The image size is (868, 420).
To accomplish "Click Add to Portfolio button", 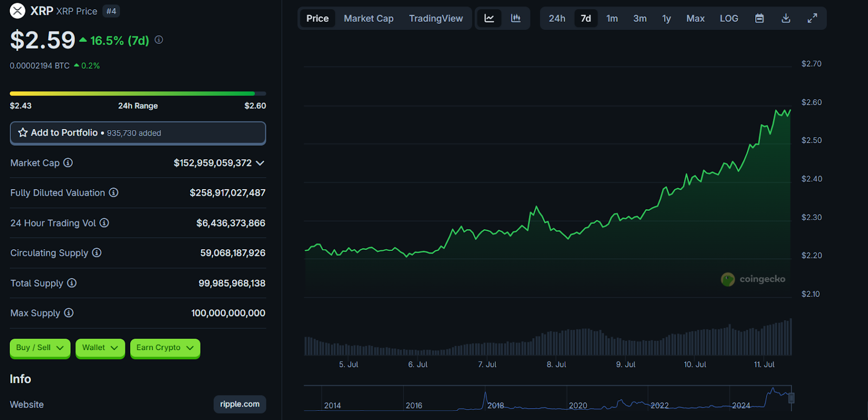I will point(138,133).
